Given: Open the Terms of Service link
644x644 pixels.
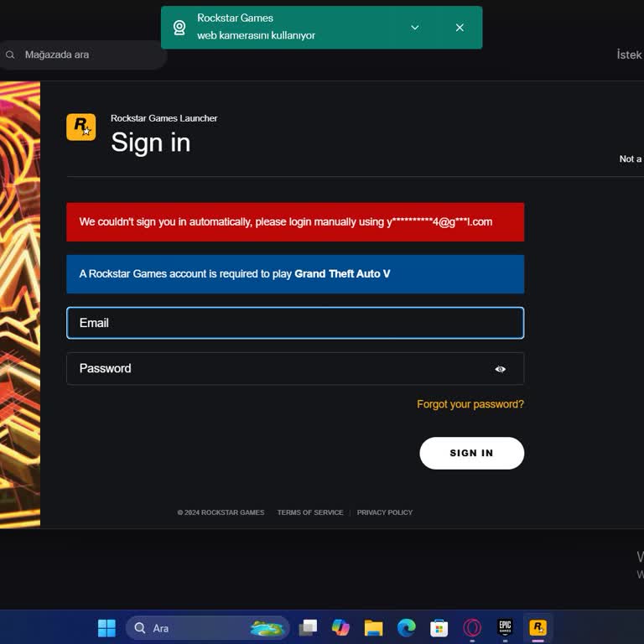Looking at the screenshot, I should pyautogui.click(x=310, y=512).
